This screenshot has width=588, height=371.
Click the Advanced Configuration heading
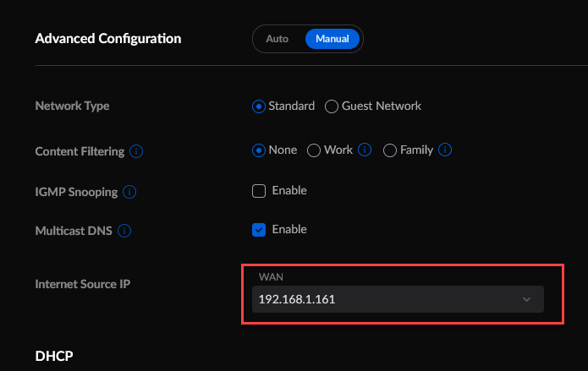click(x=108, y=39)
